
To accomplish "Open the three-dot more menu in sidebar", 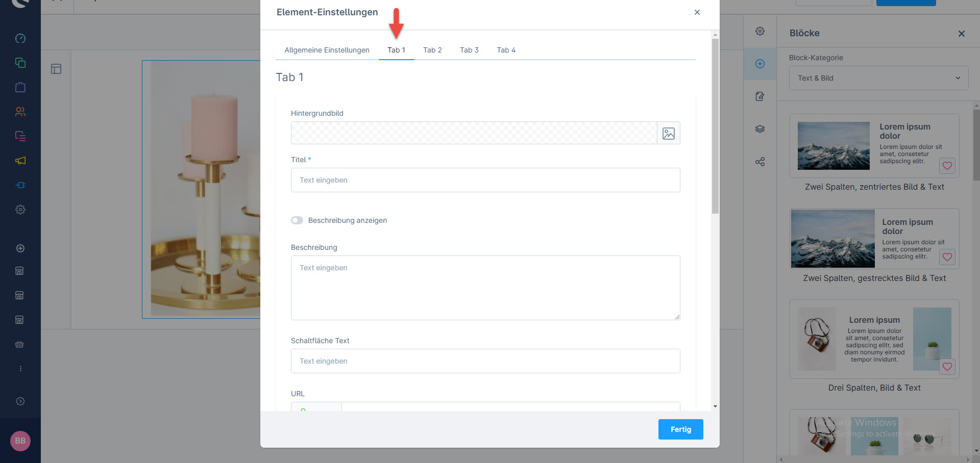I will (20, 369).
